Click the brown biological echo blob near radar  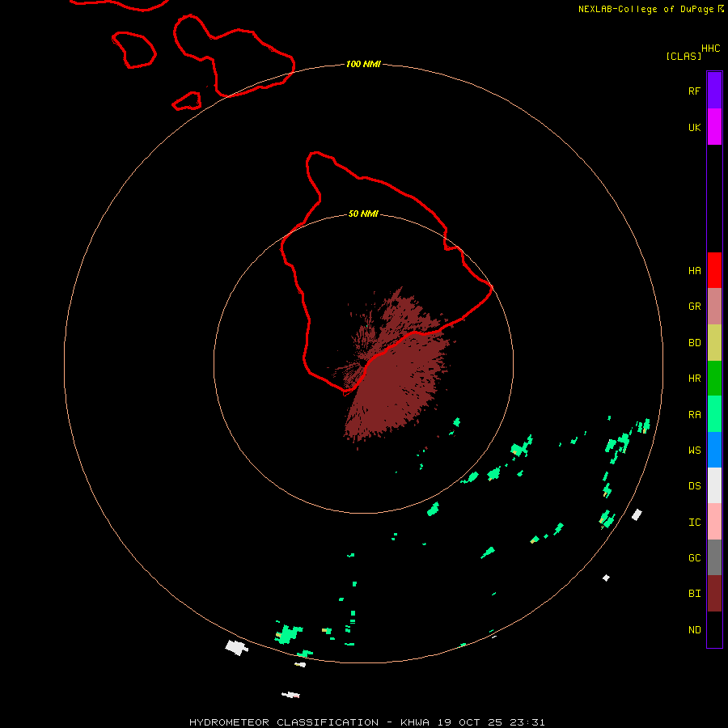point(395,366)
